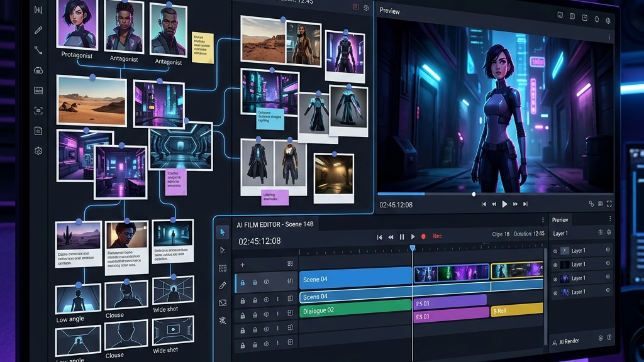Screen dimensions: 644x362
Task: Open the Preview panel three-dot options menu
Action: [x=609, y=37]
